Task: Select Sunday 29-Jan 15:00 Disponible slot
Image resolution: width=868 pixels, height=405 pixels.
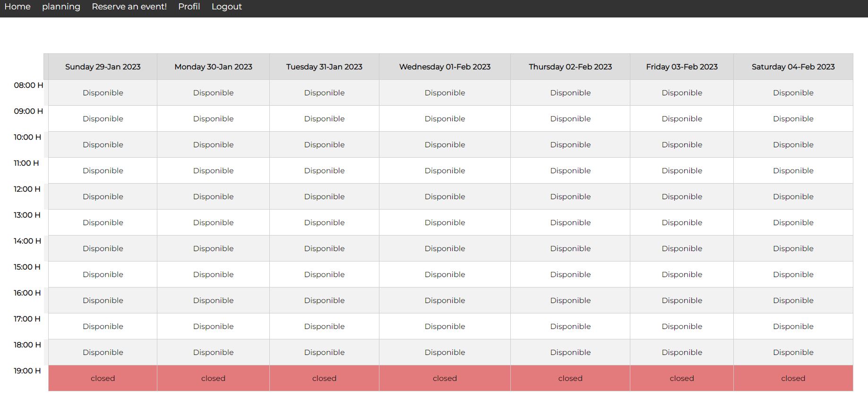Action: 103,275
